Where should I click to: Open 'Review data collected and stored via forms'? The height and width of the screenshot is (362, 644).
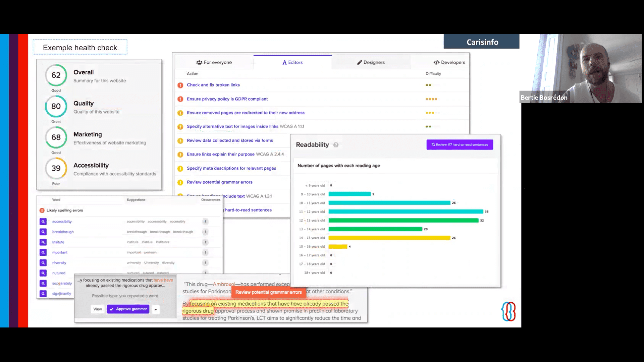(230, 140)
